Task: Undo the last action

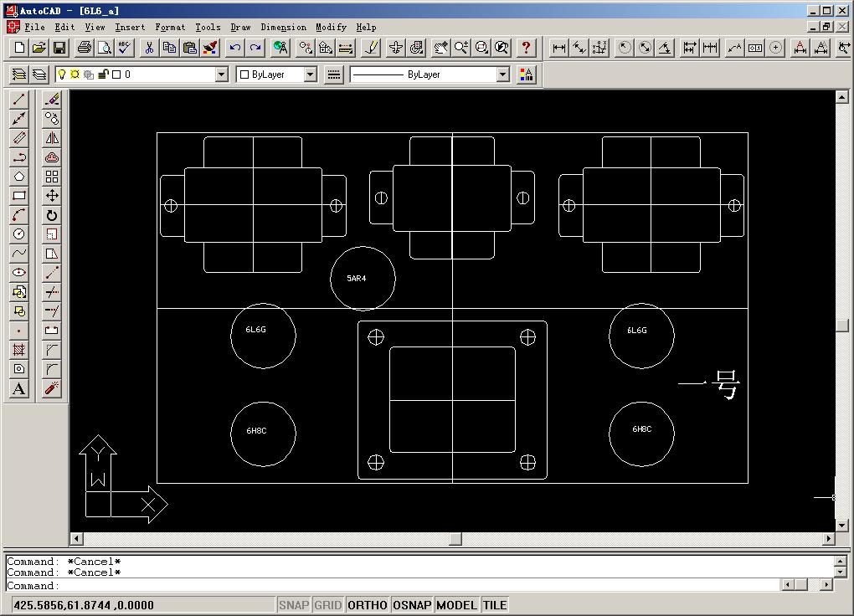Action: point(235,48)
